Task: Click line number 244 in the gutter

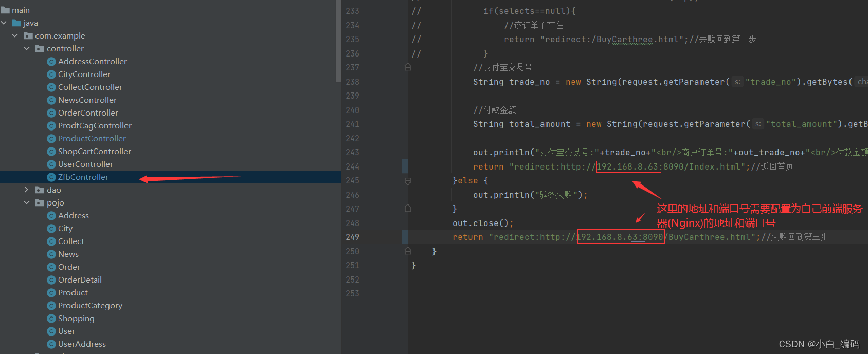Action: pos(352,166)
